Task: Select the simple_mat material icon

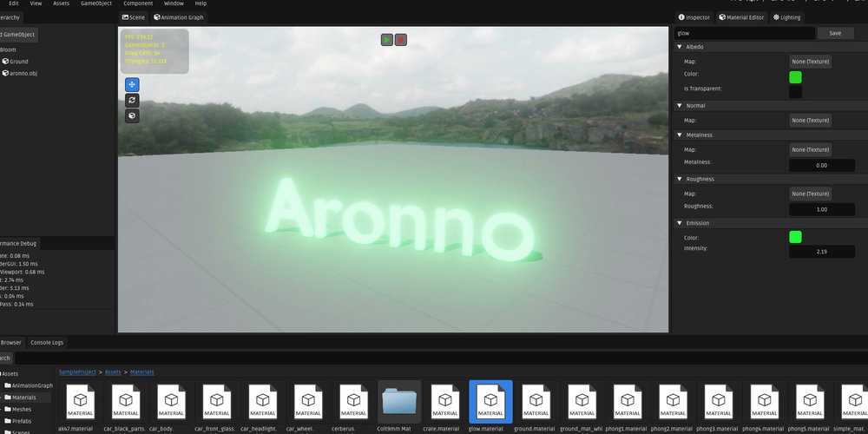Action: tap(855, 402)
